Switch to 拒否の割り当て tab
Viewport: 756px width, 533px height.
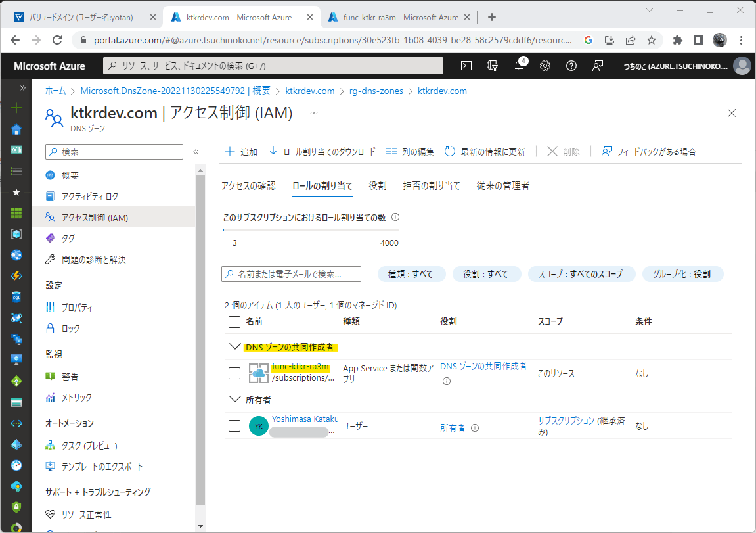pyautogui.click(x=432, y=186)
